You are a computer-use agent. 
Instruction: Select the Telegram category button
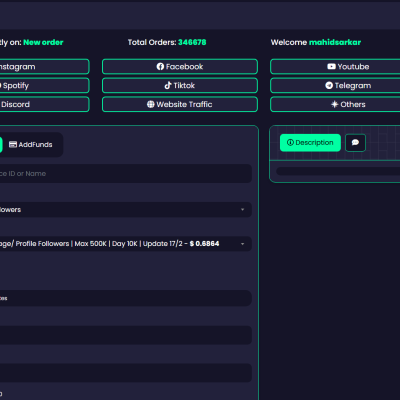(x=335, y=86)
